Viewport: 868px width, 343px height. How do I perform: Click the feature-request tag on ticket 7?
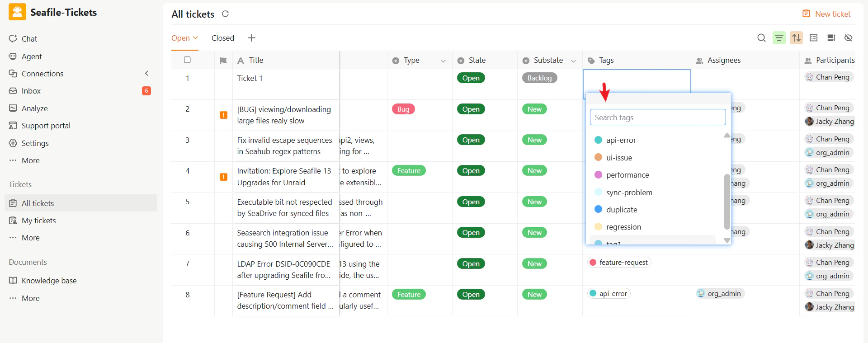(619, 263)
